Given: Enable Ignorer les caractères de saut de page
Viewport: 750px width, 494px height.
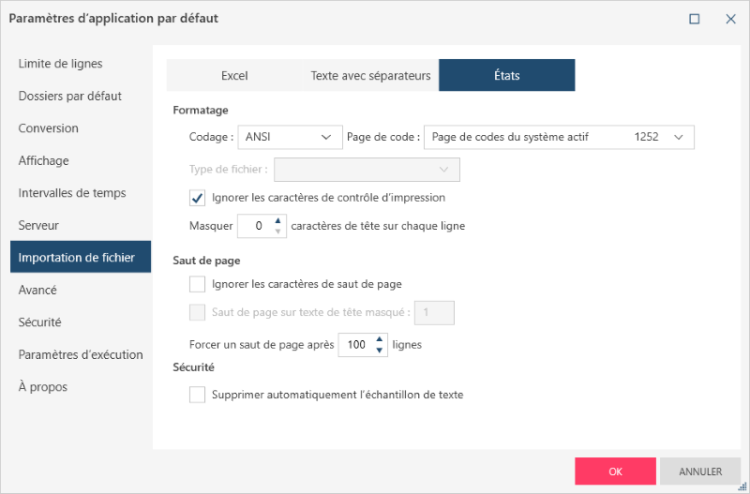Looking at the screenshot, I should [x=197, y=284].
